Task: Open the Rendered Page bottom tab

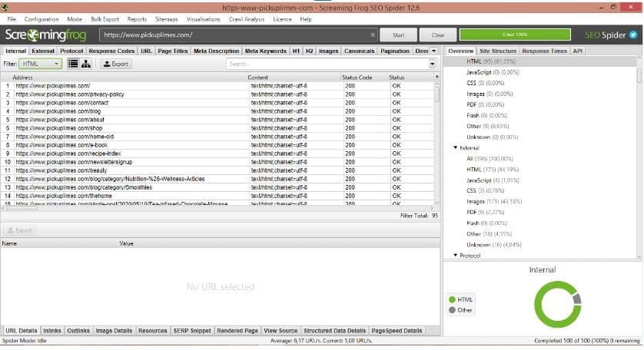Action: point(237,331)
